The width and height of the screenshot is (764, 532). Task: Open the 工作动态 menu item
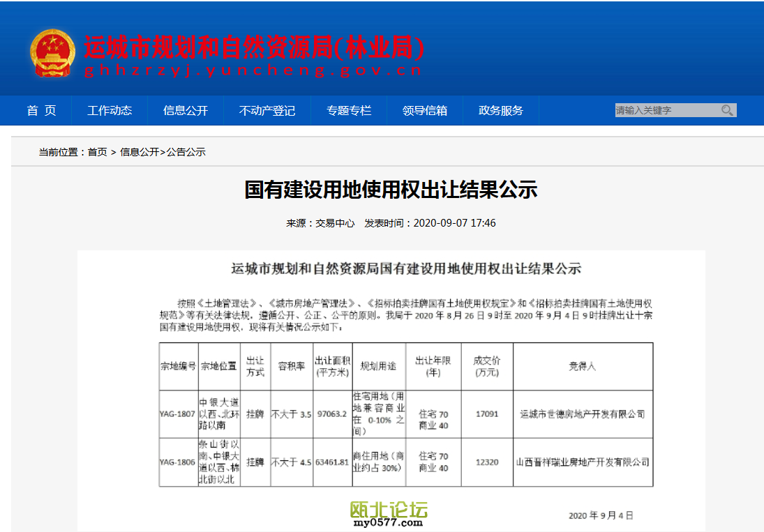click(110, 111)
